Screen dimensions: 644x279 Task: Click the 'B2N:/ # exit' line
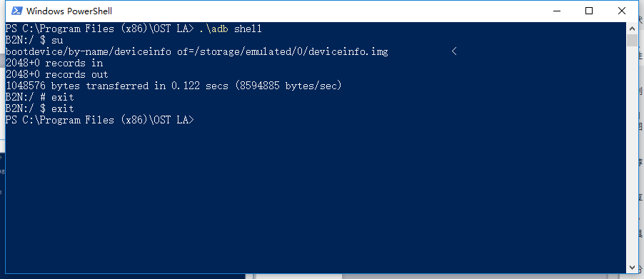tap(39, 97)
